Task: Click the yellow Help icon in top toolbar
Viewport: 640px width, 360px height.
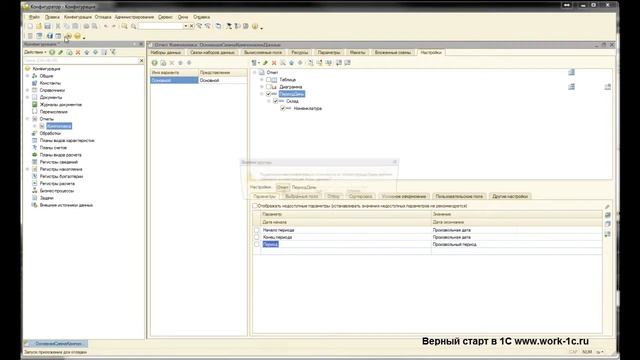Action: [255, 26]
